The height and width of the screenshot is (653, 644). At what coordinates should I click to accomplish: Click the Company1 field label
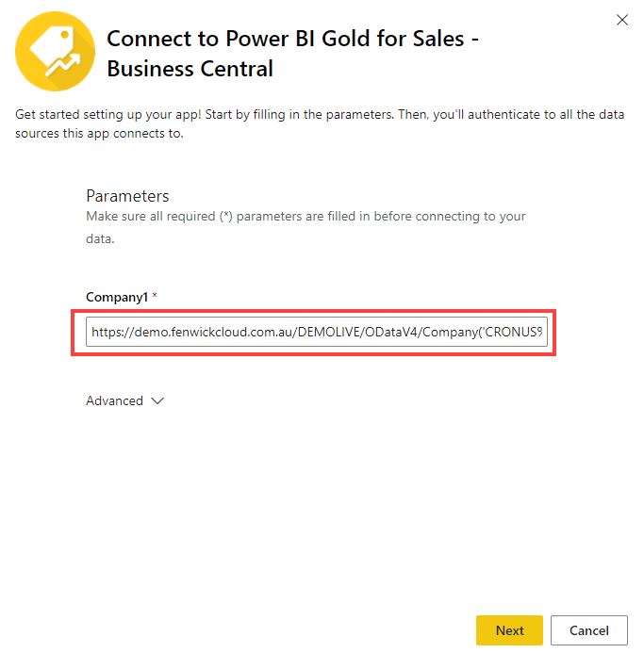tap(117, 297)
